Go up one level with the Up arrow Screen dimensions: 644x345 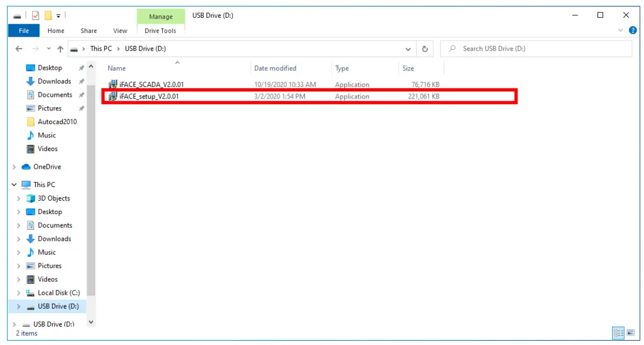(x=61, y=49)
